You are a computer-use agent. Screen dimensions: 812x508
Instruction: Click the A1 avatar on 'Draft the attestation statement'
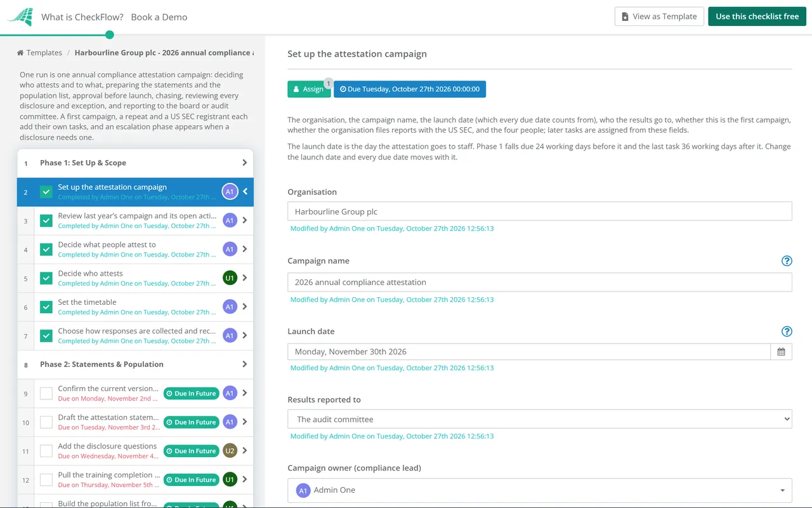coord(230,422)
